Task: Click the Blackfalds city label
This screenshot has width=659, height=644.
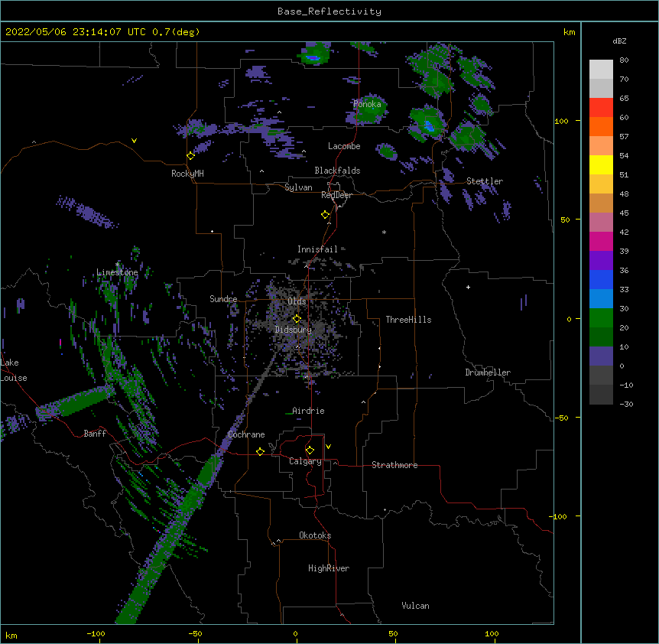Action: 337,171
